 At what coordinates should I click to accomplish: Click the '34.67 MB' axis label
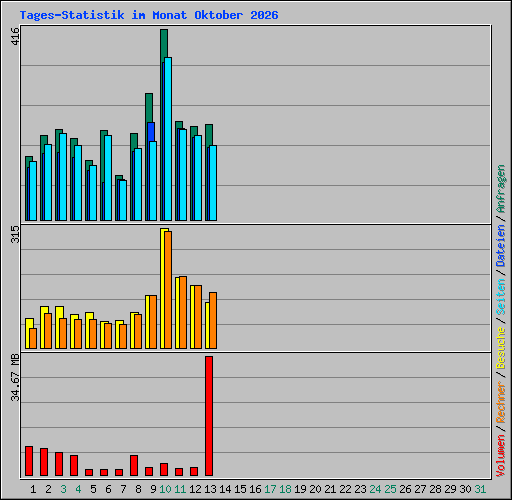coord(15,378)
